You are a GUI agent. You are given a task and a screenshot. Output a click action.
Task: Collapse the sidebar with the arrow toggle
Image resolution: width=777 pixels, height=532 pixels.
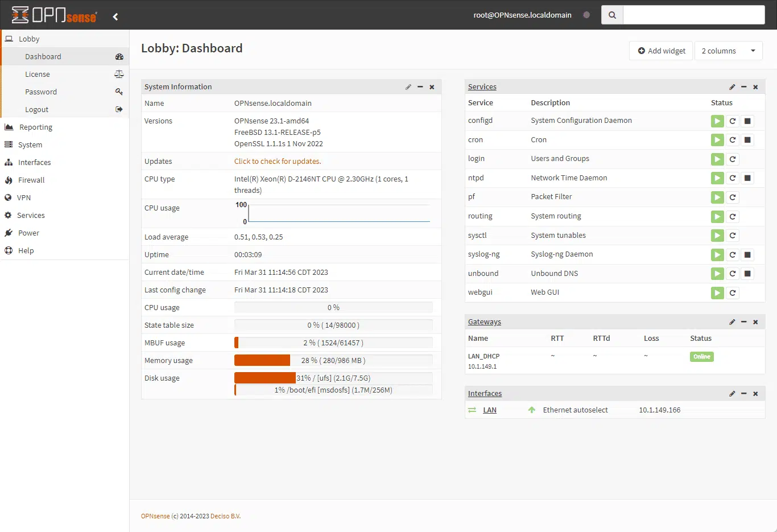tap(115, 17)
